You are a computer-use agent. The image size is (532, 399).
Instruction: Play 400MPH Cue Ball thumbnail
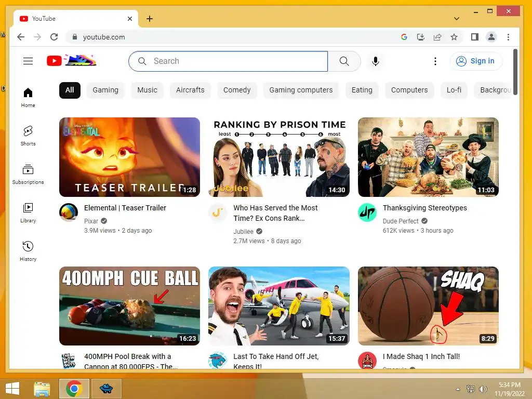click(129, 306)
